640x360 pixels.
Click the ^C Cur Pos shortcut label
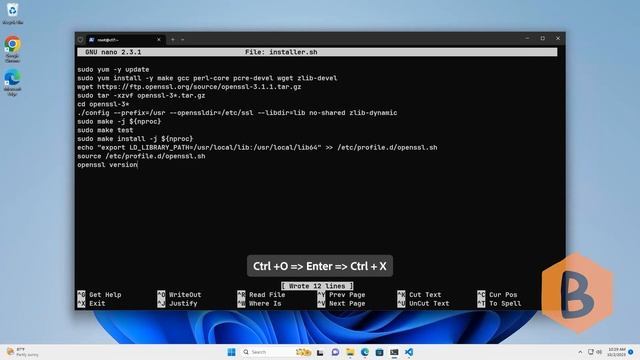click(497, 295)
